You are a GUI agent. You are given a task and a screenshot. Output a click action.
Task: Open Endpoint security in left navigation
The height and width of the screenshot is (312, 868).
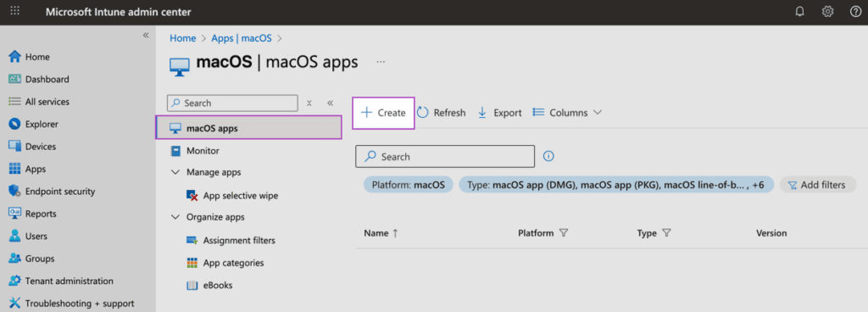tap(52, 192)
